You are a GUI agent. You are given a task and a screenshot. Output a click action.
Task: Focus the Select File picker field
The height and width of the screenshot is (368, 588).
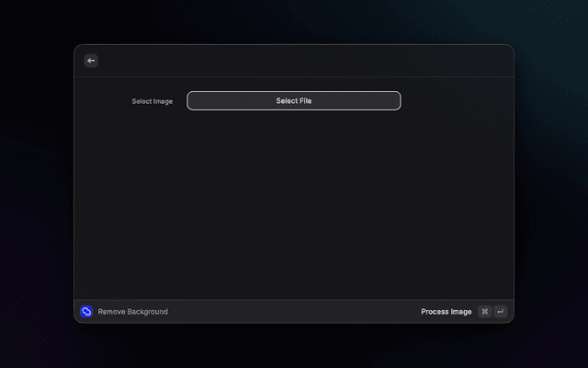pyautogui.click(x=294, y=101)
